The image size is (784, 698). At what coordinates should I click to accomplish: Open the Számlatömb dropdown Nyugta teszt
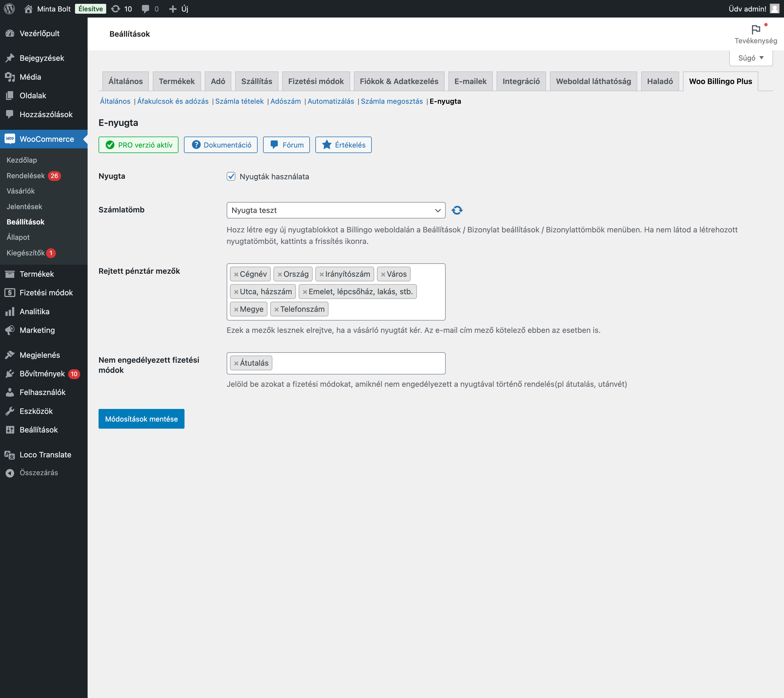[336, 210]
